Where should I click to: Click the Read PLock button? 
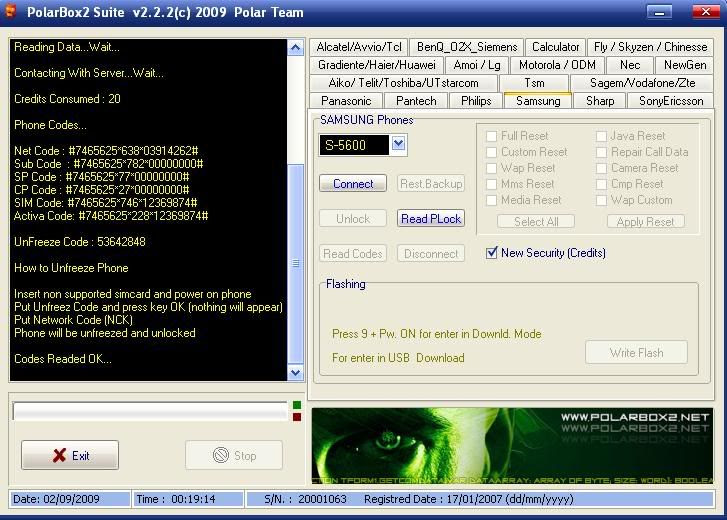pos(431,218)
